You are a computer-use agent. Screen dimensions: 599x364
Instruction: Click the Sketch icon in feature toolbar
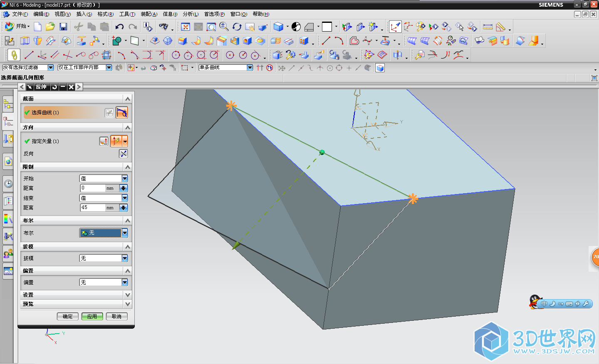pos(9,41)
